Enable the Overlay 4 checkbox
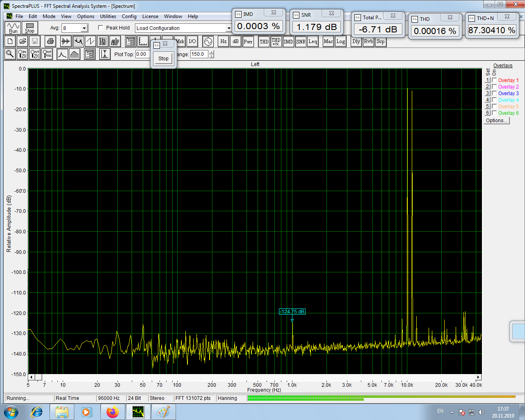Image resolution: width=525 pixels, height=420 pixels. click(x=495, y=100)
